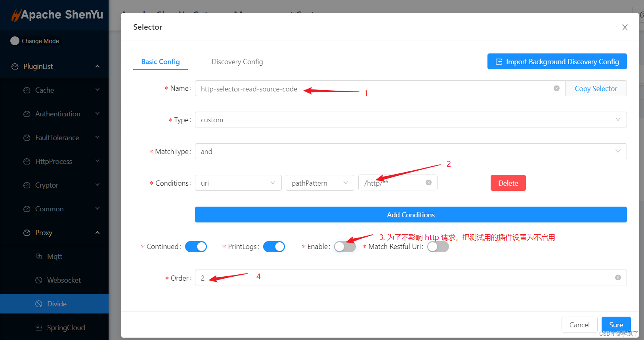Expand the Cryptor submenu chevron

(97, 185)
